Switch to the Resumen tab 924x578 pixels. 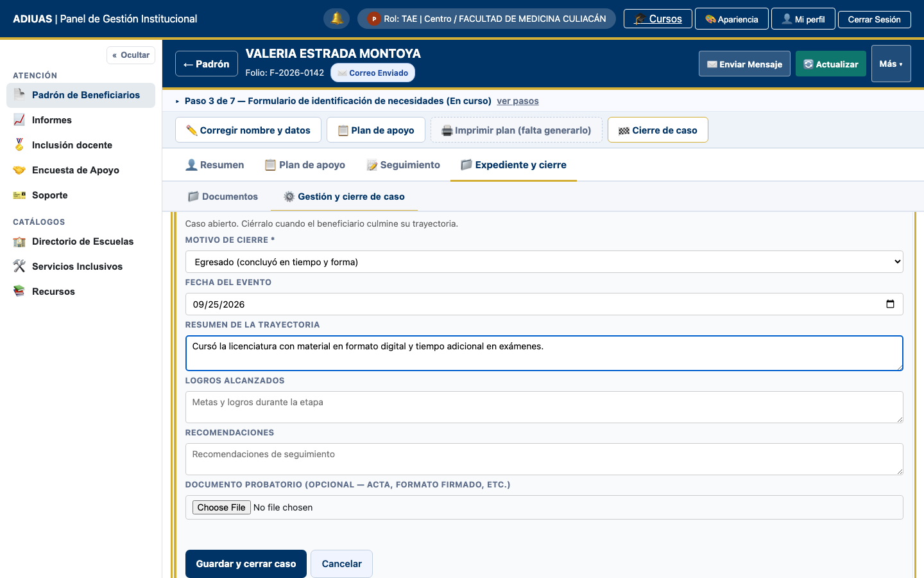tap(214, 165)
